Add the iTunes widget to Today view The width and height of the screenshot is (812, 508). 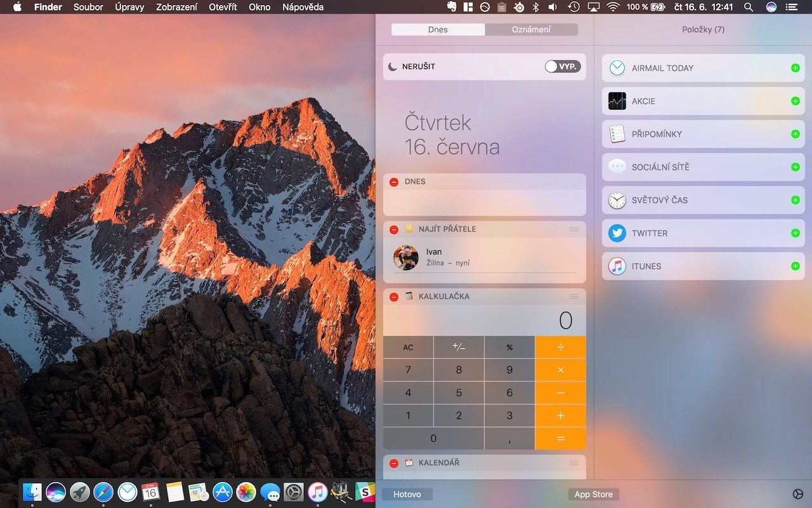click(795, 266)
